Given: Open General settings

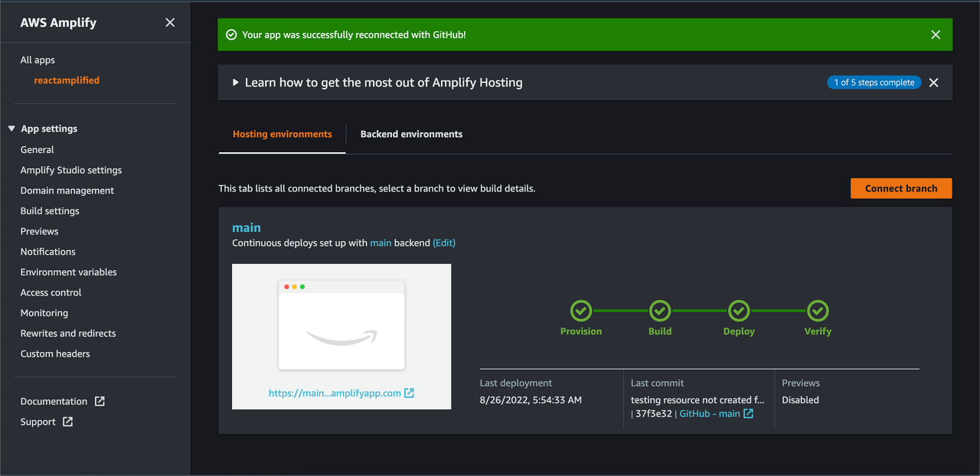Looking at the screenshot, I should click(37, 150).
